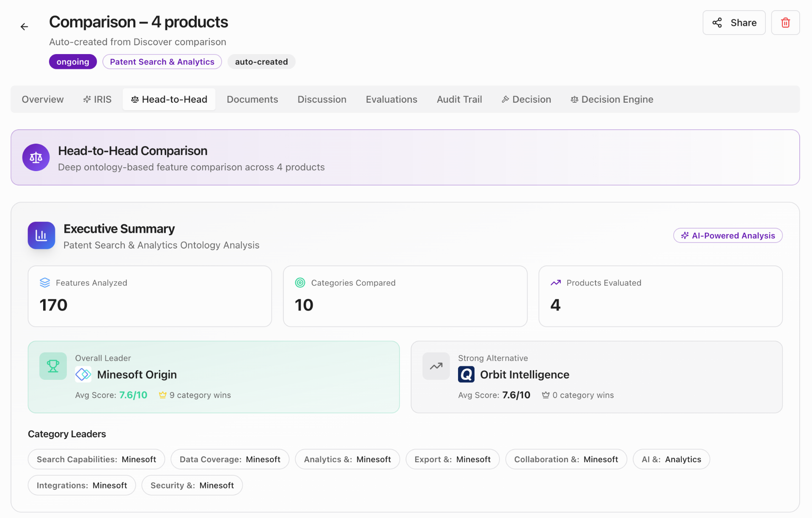Open the delete (trash) icon
Screen dimensions: 812x518
[x=785, y=22]
